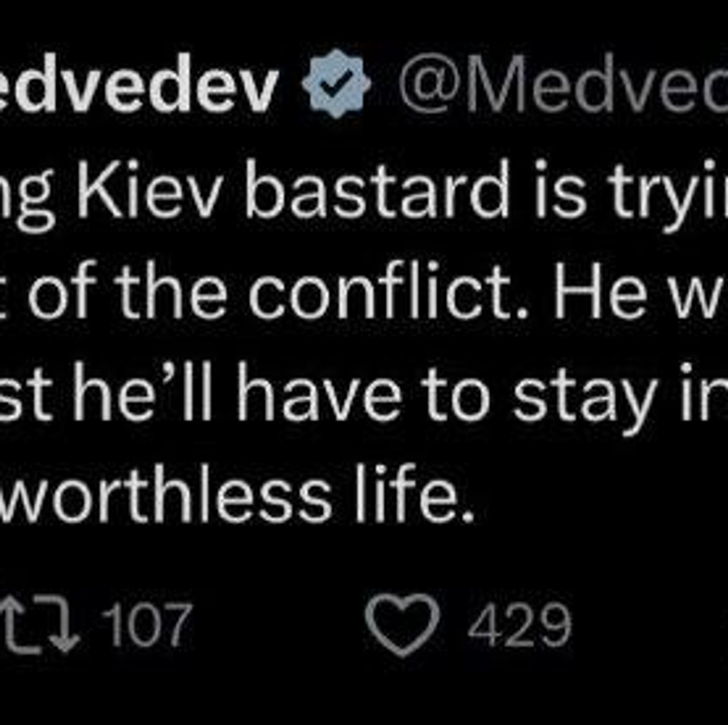Open the @Medved handle link
728x725 pixels.
pyautogui.click(x=561, y=84)
